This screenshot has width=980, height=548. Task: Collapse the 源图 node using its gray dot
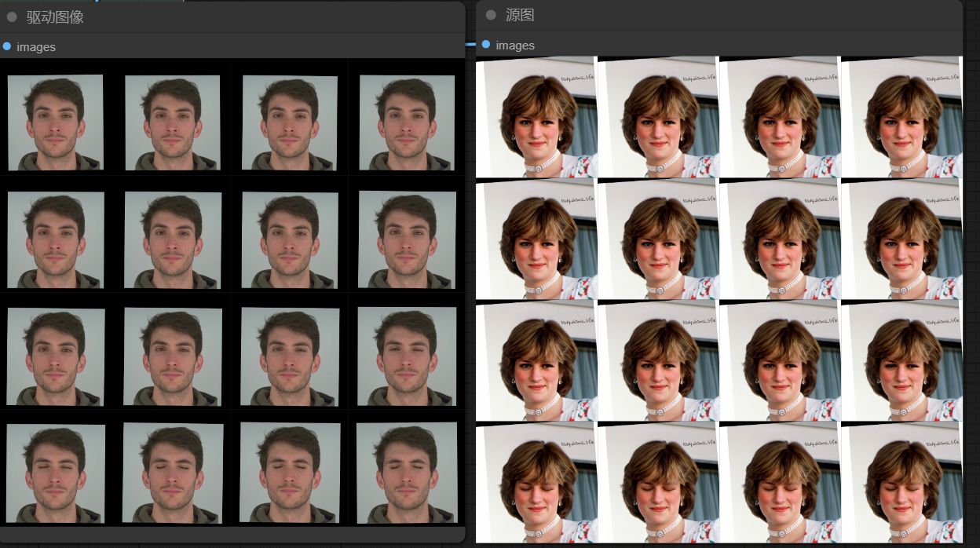click(x=491, y=15)
